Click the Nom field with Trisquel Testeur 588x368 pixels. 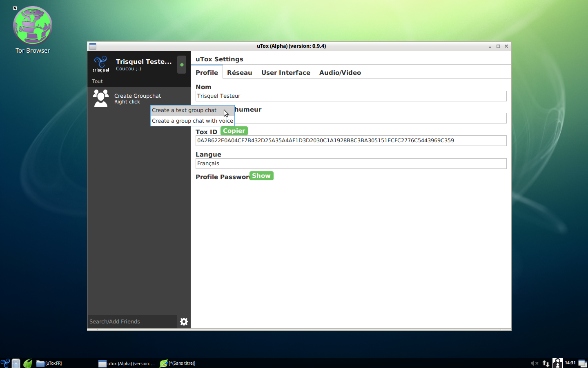click(x=351, y=96)
